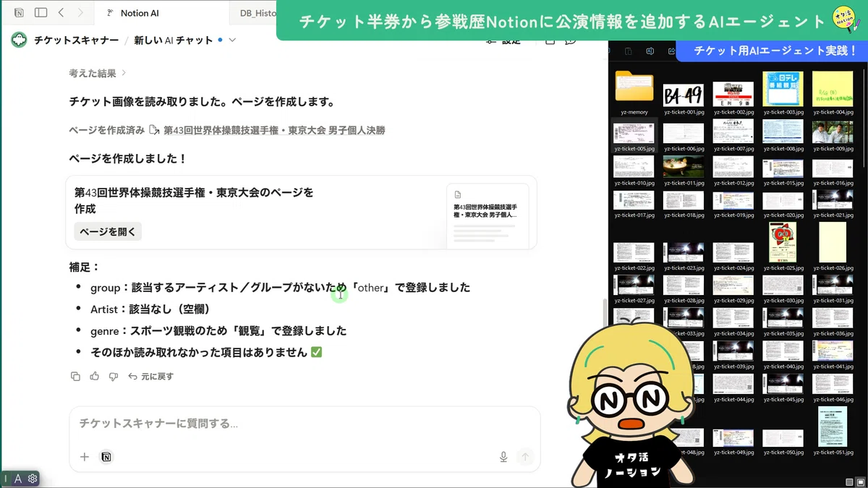Click the yz-ticket-031.jpg file name
The image size is (868, 488).
click(x=833, y=300)
